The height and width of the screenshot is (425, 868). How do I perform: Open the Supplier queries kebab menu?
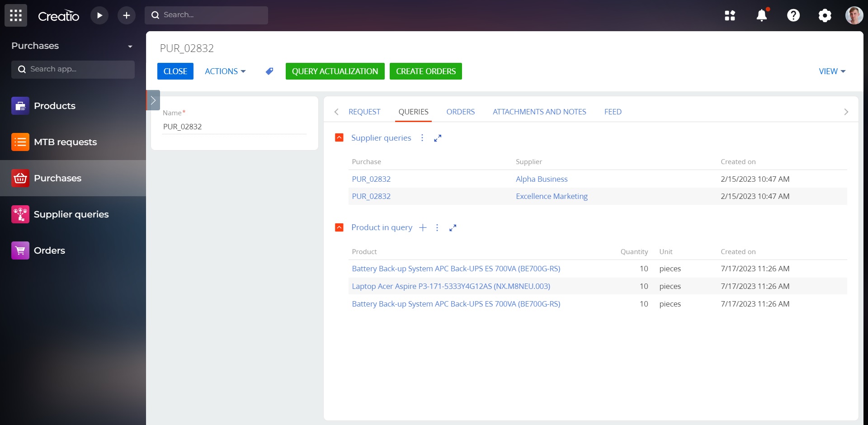click(x=422, y=138)
